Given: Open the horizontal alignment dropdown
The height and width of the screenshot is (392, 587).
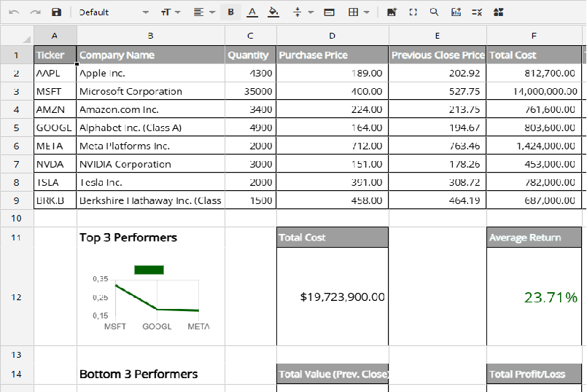Looking at the screenshot, I should point(204,12).
